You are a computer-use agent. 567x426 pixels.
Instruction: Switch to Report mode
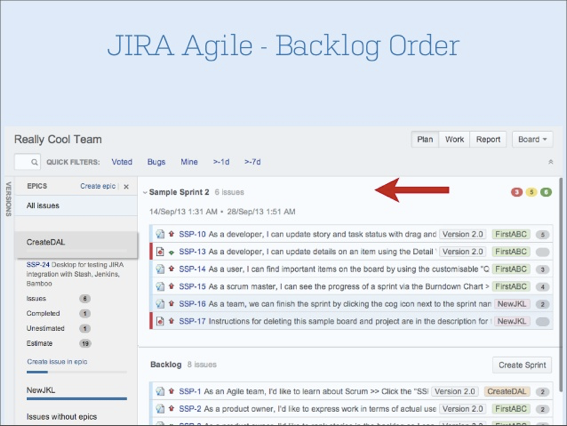pos(488,140)
